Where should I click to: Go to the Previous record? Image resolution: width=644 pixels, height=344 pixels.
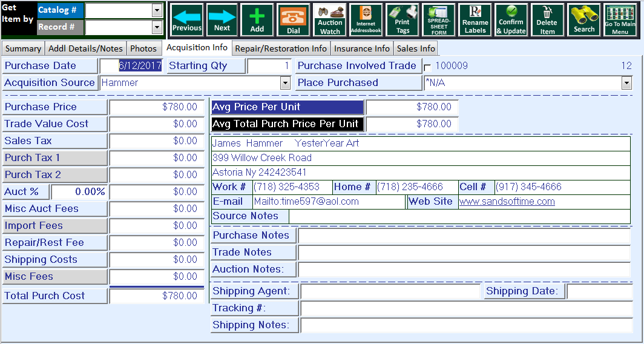tap(187, 20)
